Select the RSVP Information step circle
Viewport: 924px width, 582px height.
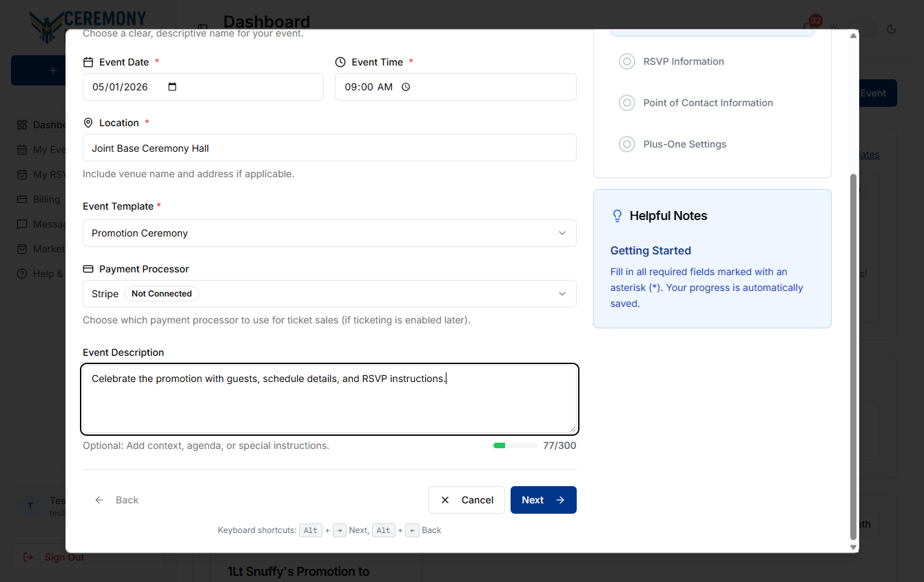click(x=627, y=61)
